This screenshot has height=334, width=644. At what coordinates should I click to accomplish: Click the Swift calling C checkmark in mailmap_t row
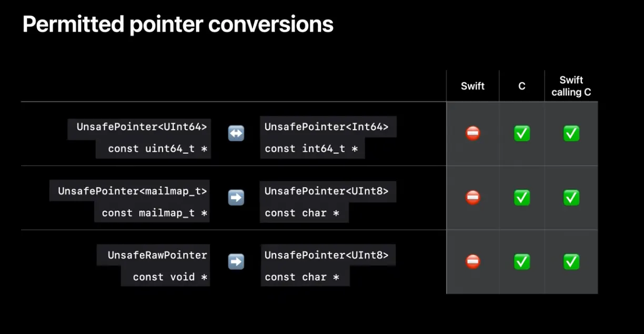[x=571, y=198]
